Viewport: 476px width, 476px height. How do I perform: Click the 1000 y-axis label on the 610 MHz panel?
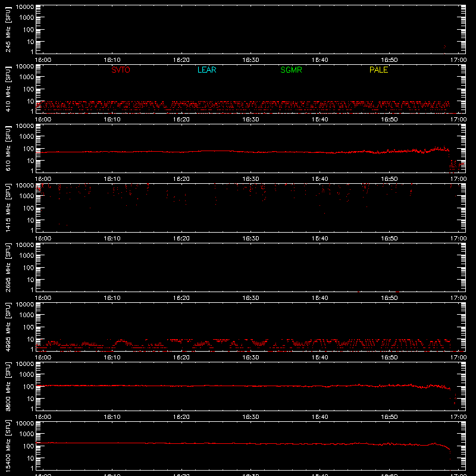coord(27,137)
